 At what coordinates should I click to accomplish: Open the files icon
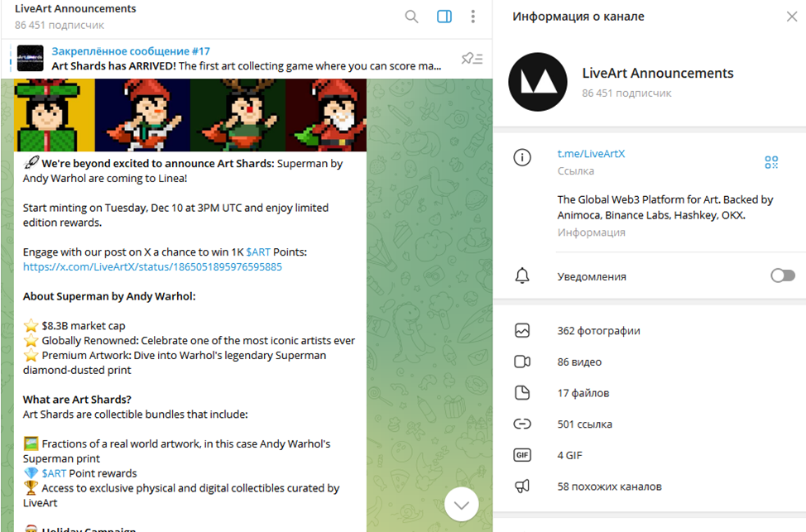(522, 393)
